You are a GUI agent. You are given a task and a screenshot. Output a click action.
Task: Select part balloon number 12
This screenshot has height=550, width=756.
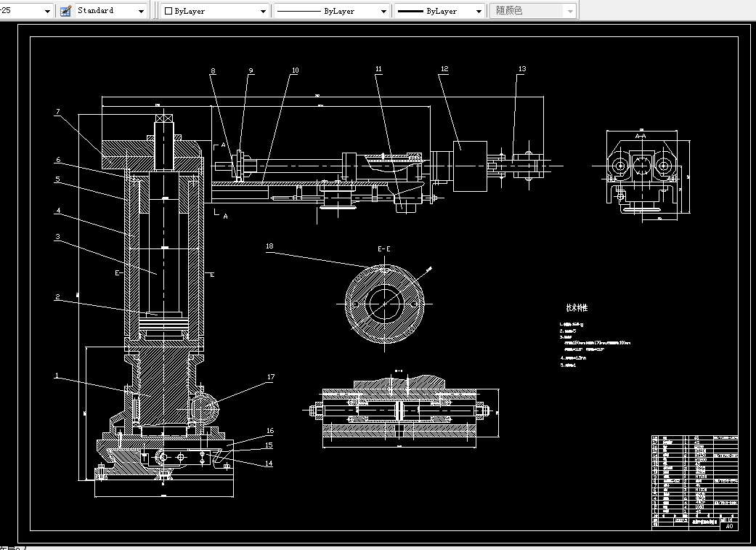click(444, 69)
